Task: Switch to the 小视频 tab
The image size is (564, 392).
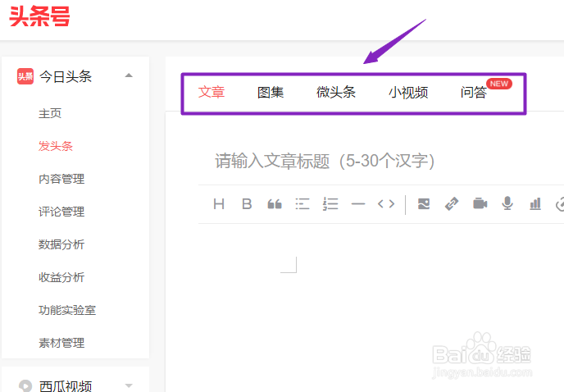Action: point(408,92)
